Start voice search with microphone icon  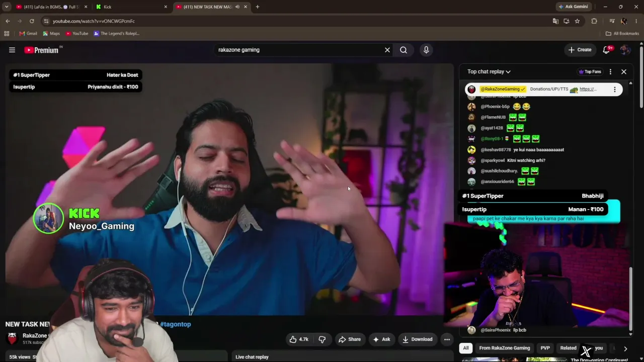pos(426,50)
